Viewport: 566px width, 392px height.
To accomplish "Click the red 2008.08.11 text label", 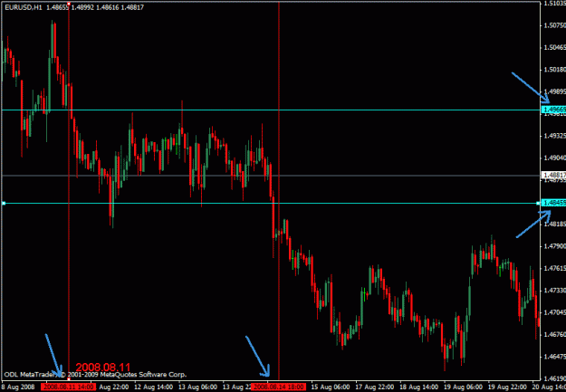I will 103,368.
